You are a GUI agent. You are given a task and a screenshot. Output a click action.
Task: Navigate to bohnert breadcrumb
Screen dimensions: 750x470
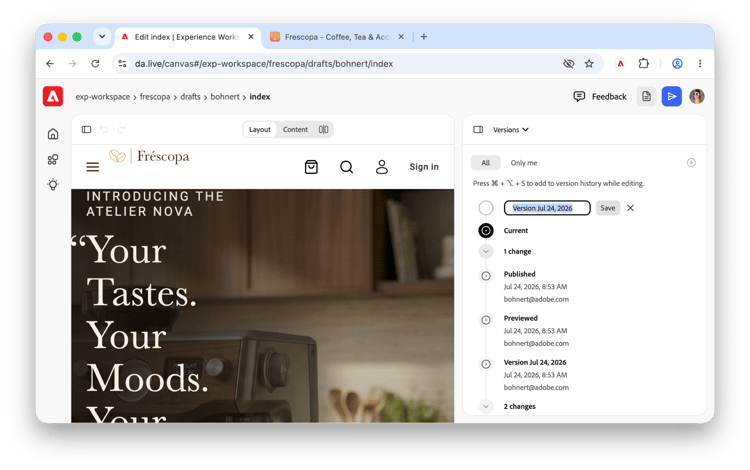point(225,97)
